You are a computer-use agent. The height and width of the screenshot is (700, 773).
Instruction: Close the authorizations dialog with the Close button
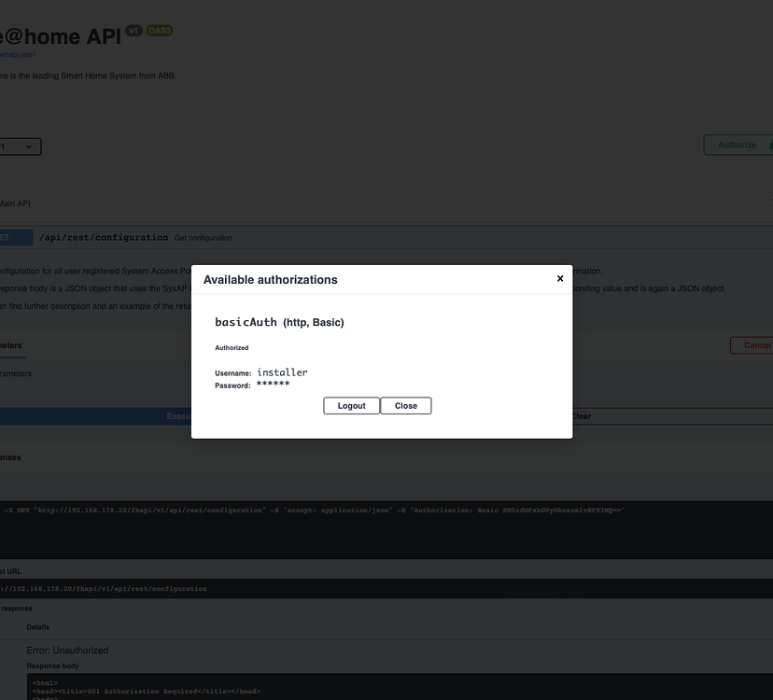[406, 405]
